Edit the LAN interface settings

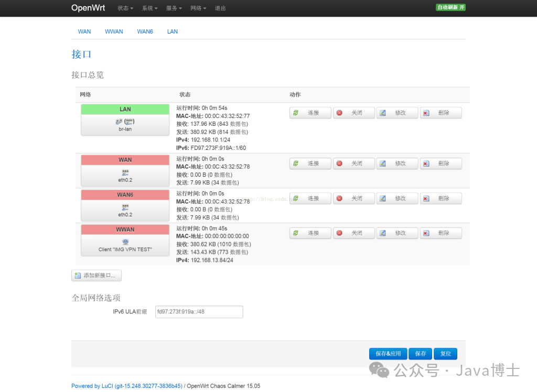pos(397,113)
